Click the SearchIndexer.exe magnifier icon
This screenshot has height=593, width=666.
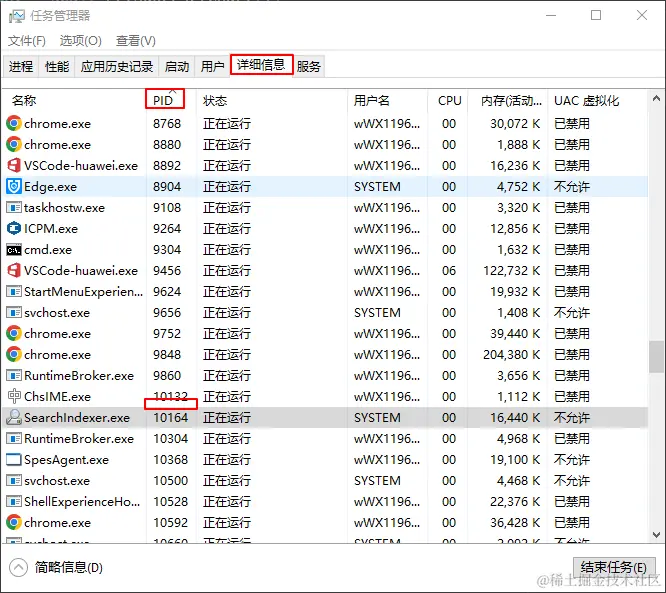(x=14, y=418)
